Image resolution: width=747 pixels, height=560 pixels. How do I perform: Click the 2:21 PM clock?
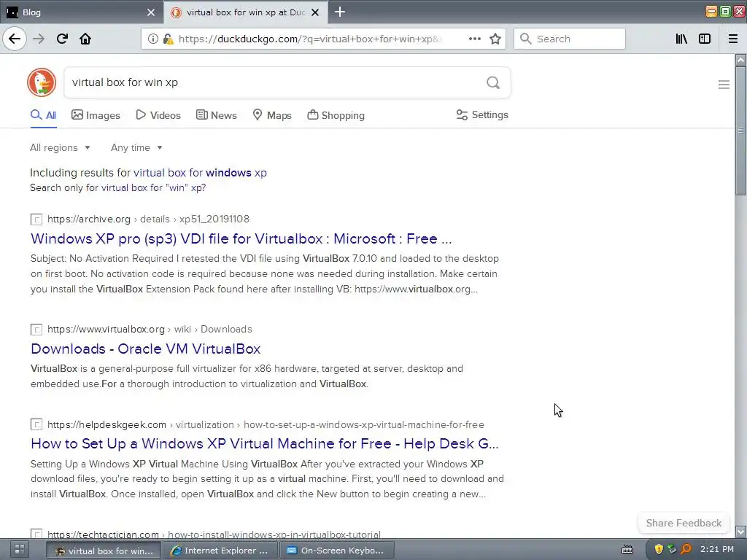pyautogui.click(x=717, y=549)
